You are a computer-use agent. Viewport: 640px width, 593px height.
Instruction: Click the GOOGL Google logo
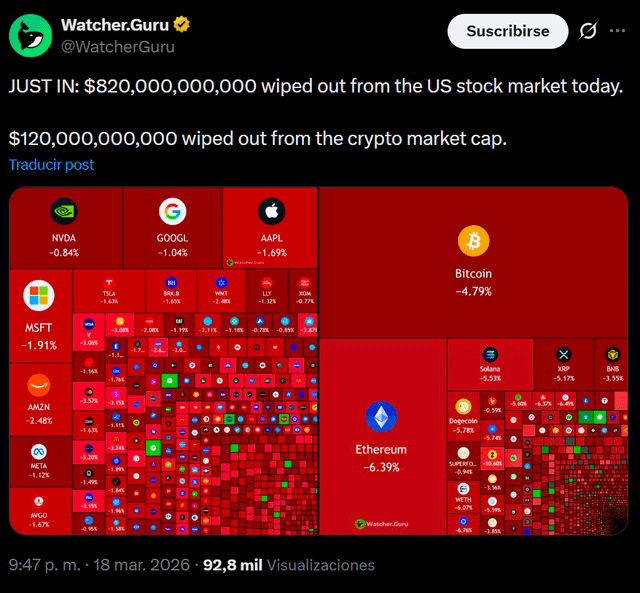[172, 212]
